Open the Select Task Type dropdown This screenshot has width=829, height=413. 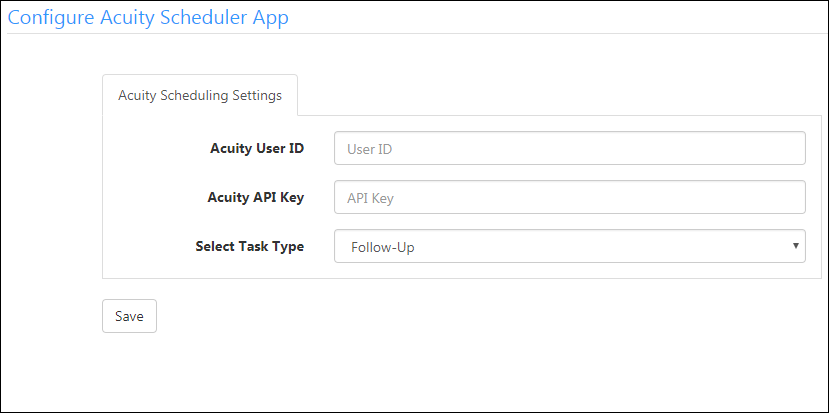pyautogui.click(x=570, y=246)
